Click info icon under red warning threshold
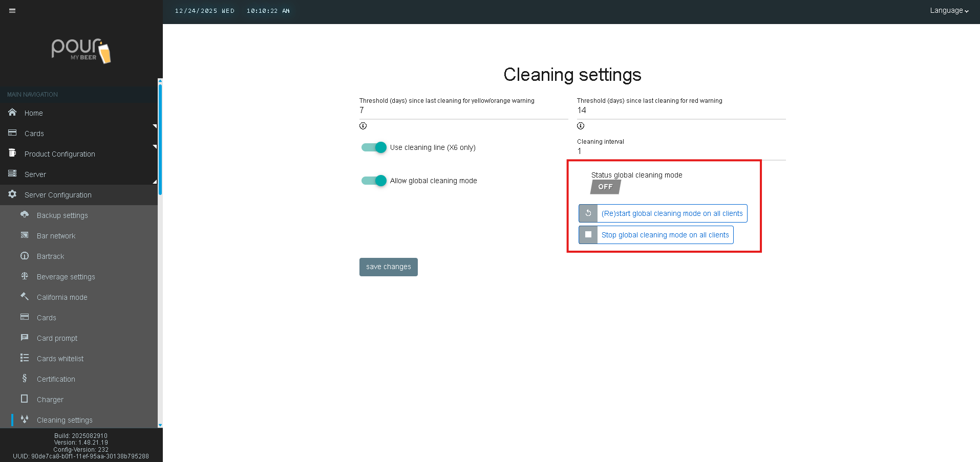The height and width of the screenshot is (462, 980). click(x=581, y=126)
